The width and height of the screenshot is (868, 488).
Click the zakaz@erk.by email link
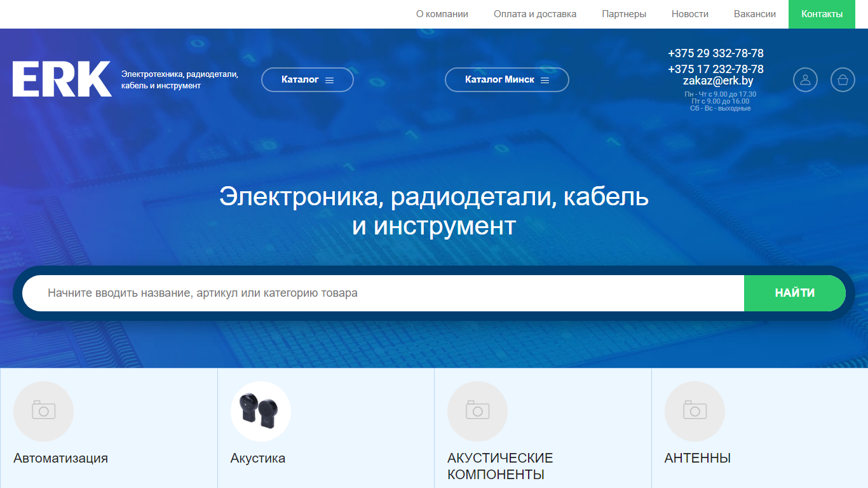click(x=718, y=81)
